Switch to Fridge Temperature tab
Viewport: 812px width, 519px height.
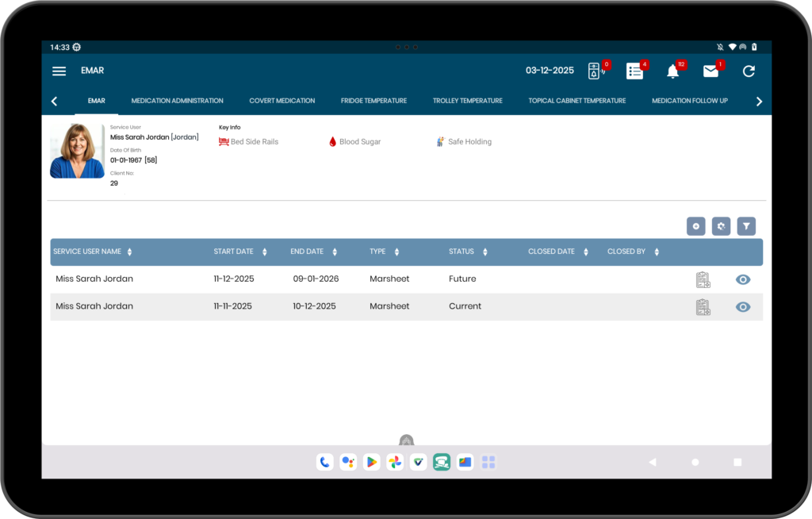pos(373,101)
